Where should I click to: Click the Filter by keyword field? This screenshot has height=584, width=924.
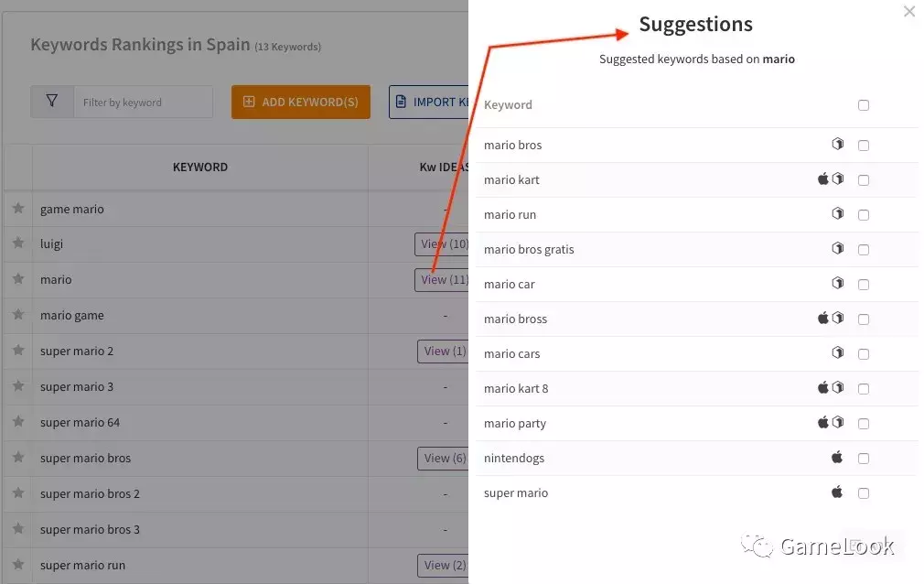tap(144, 102)
